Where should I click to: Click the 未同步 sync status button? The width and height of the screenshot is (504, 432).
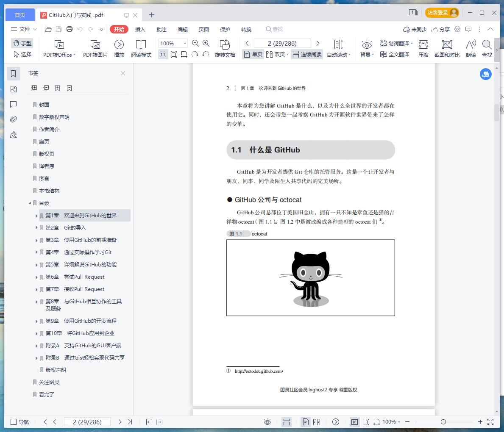(415, 29)
